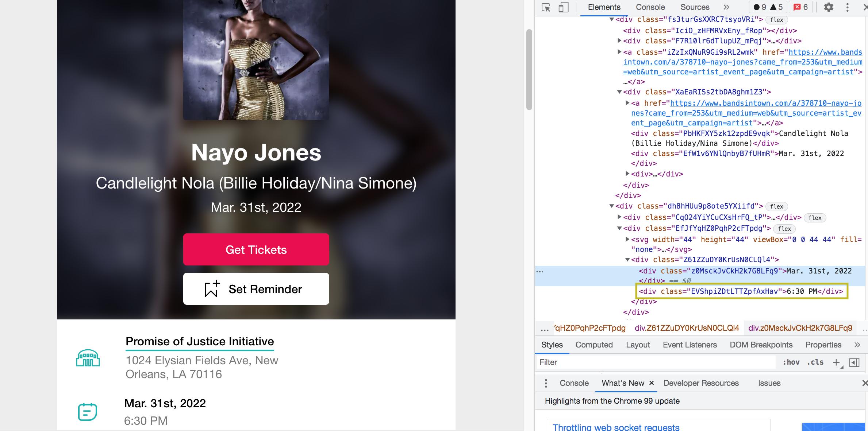The height and width of the screenshot is (431, 868).
Task: Open the Properties sub-tab
Action: tap(823, 345)
